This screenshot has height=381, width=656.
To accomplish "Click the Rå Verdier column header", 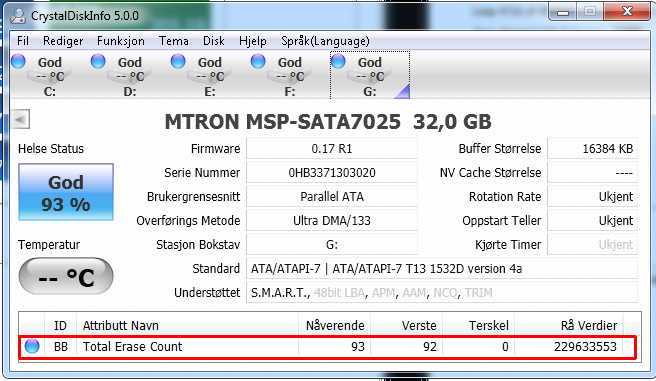I will [569, 325].
